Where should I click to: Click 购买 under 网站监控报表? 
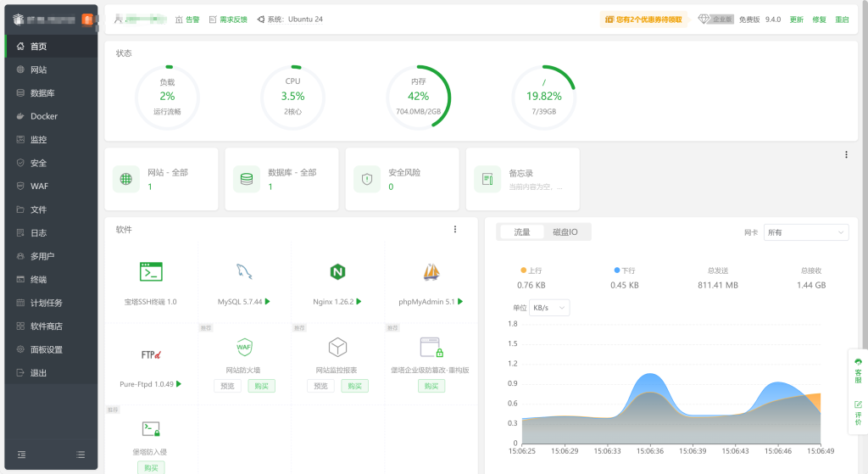(x=355, y=386)
